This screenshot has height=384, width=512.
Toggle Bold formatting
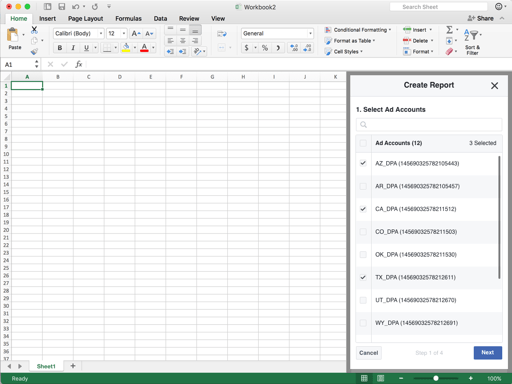[x=60, y=48]
